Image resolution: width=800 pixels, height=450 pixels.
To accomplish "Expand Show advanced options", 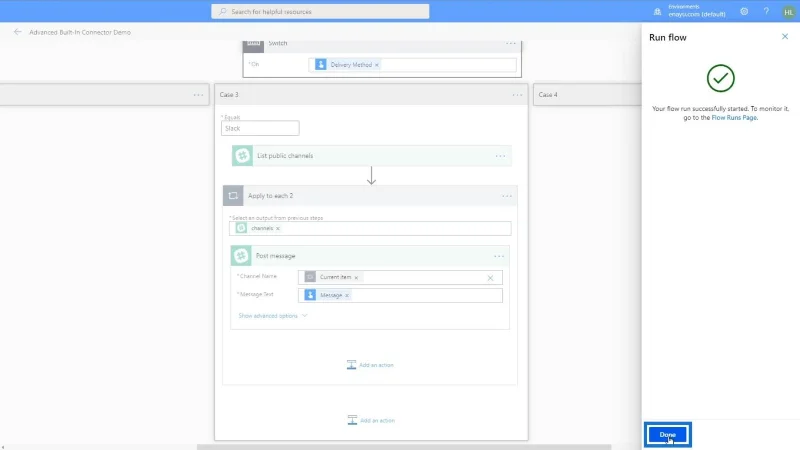I will click(x=272, y=316).
